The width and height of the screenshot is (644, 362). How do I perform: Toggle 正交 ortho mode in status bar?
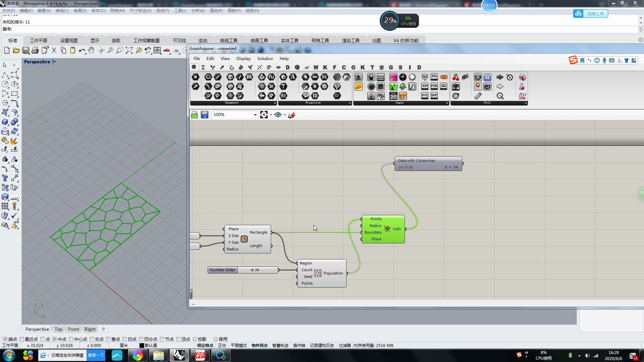[222, 346]
